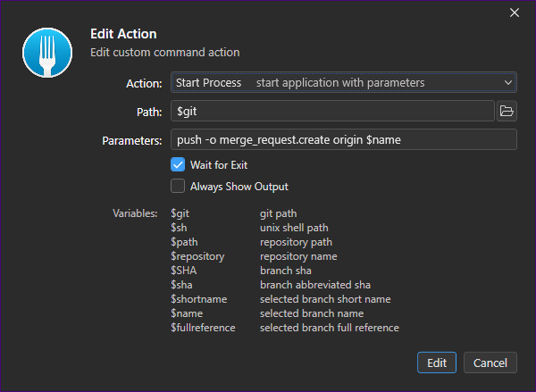Click the uppercase $SHA variable
Image resolution: width=536 pixels, height=392 pixels.
[183, 271]
